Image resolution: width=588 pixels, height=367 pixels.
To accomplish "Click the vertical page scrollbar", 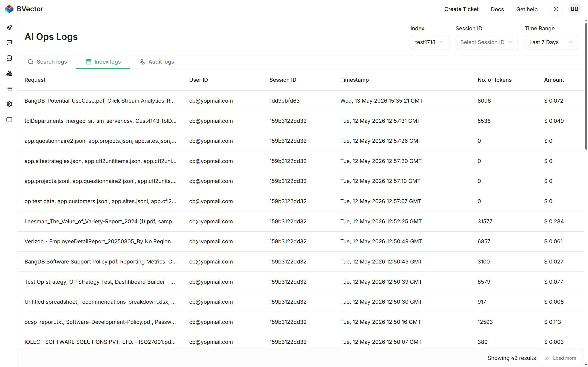I will point(586,86).
